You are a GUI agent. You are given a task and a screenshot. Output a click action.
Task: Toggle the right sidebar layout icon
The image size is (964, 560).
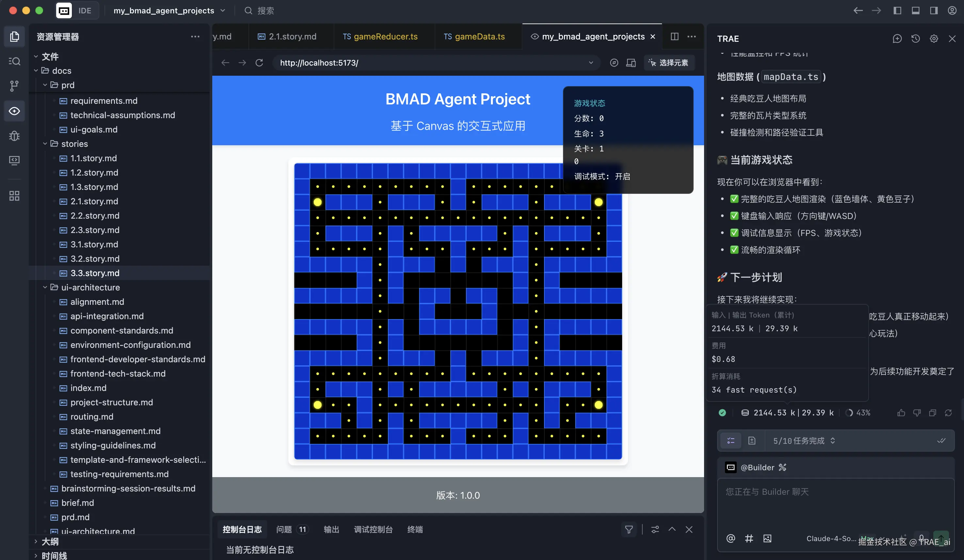coord(933,10)
